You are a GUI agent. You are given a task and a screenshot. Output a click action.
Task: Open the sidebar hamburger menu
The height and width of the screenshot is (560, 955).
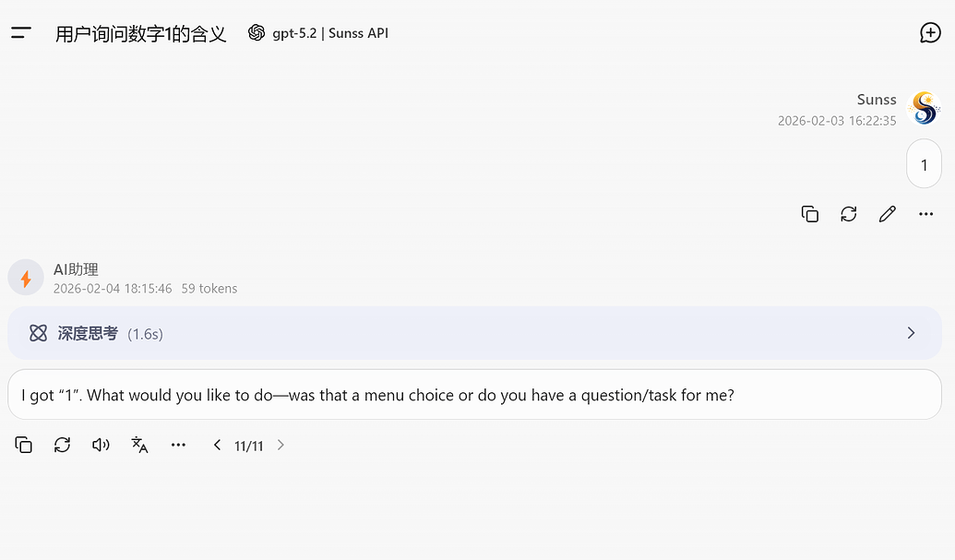click(x=21, y=33)
